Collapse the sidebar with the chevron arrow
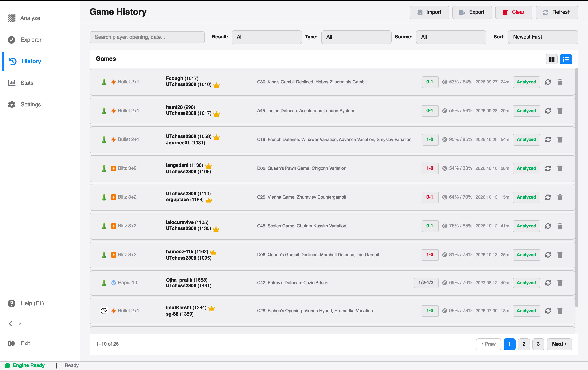 (10, 324)
